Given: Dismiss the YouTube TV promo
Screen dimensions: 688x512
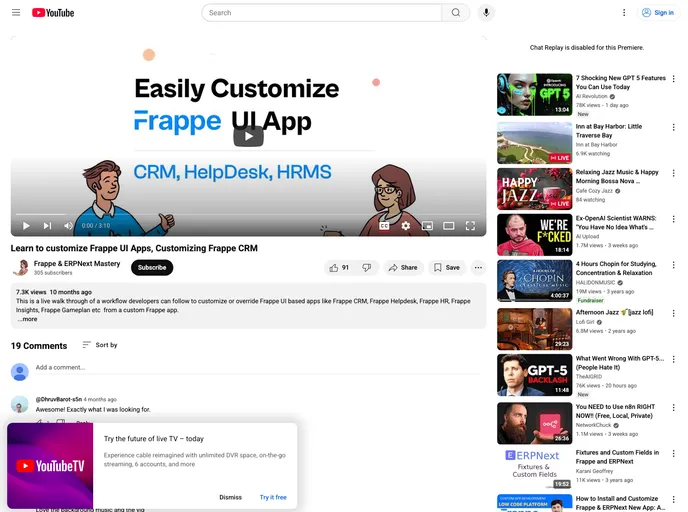Looking at the screenshot, I should click(230, 497).
